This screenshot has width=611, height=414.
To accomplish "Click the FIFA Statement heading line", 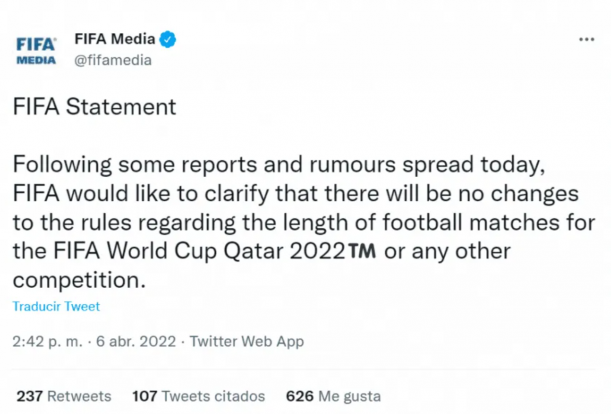I will (x=95, y=108).
